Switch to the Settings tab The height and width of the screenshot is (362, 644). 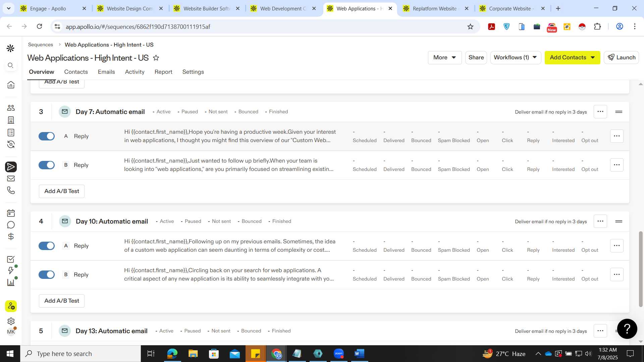click(193, 72)
